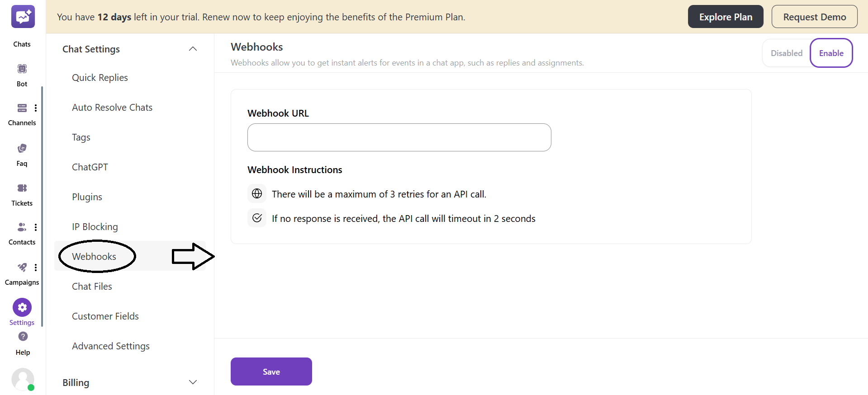Screen dimensions: 868x395
Task: Open the Tickets section
Action: pyautogui.click(x=22, y=188)
